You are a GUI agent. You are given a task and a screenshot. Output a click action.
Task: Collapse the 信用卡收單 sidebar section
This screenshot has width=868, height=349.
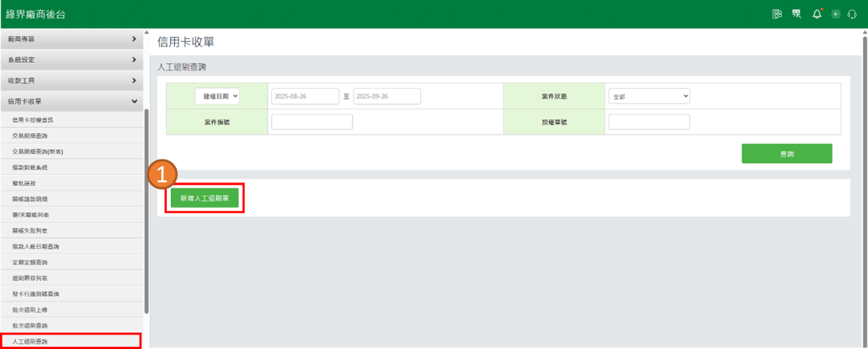(71, 101)
